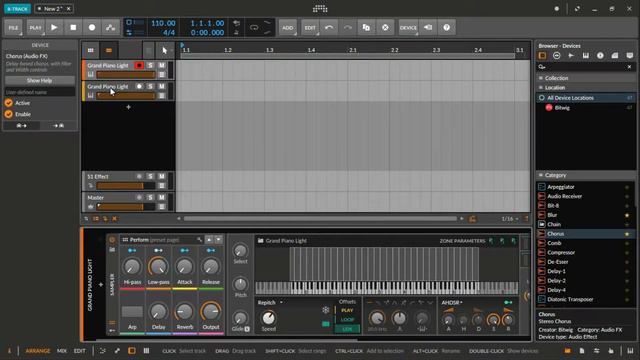Open the FILE menu
The width and height of the screenshot is (640, 360).
coord(13,27)
